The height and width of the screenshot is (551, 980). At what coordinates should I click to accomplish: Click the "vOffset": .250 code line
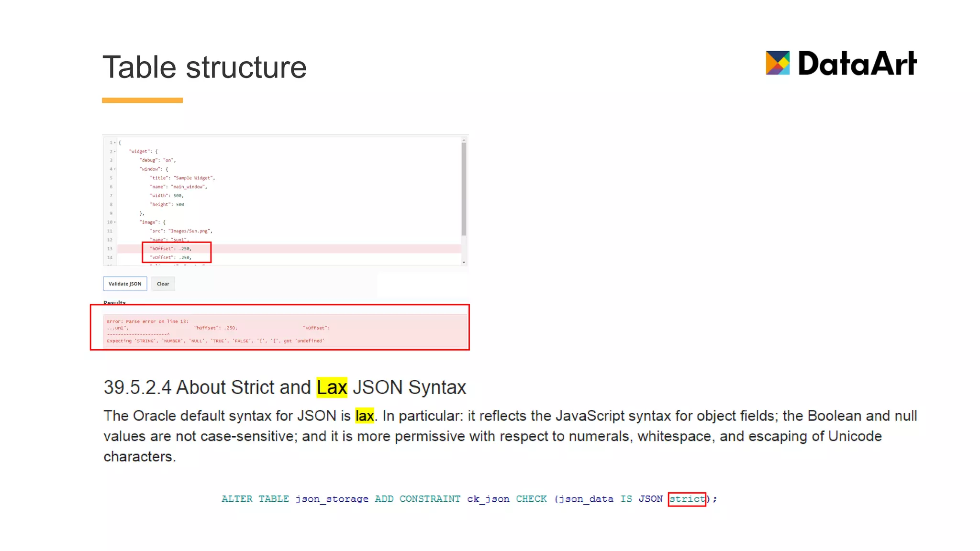pyautogui.click(x=171, y=258)
